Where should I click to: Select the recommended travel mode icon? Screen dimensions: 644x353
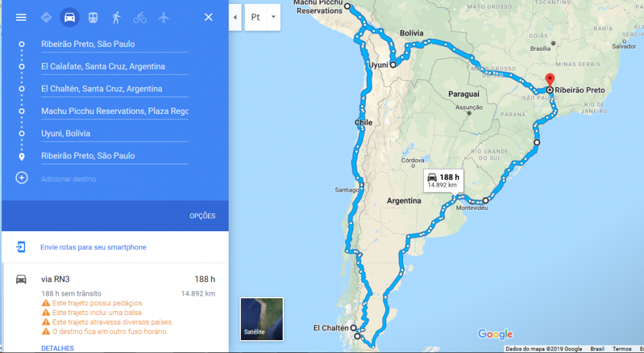click(46, 17)
